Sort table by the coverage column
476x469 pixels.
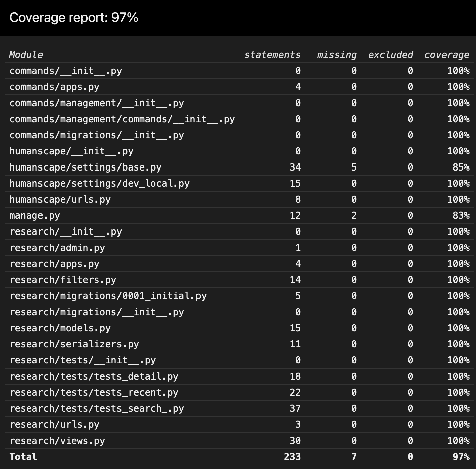[x=447, y=55]
